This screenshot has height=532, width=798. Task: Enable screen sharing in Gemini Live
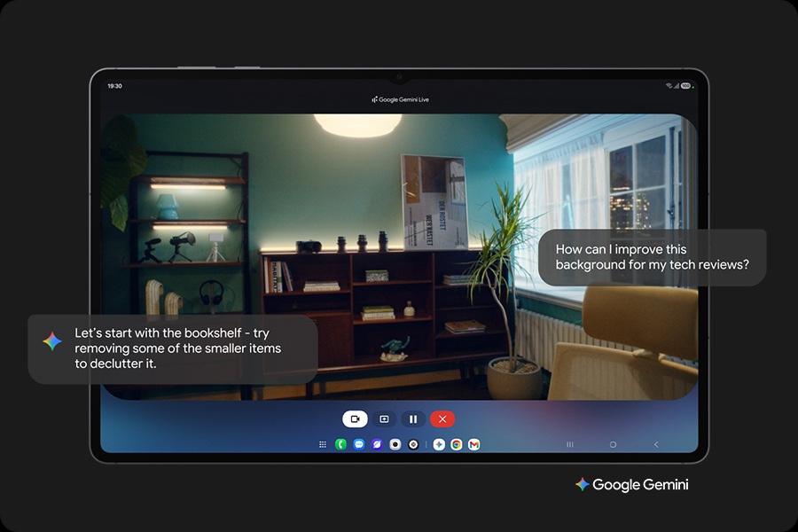tap(385, 419)
